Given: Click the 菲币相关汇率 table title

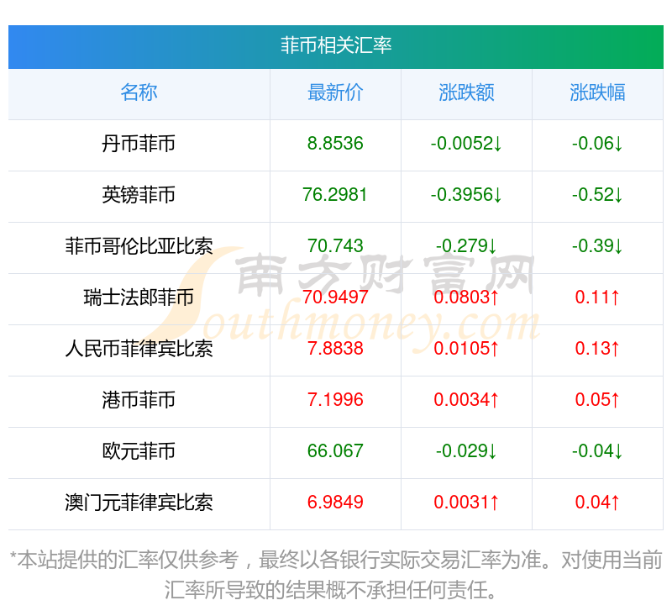Looking at the screenshot, I should (x=336, y=45).
